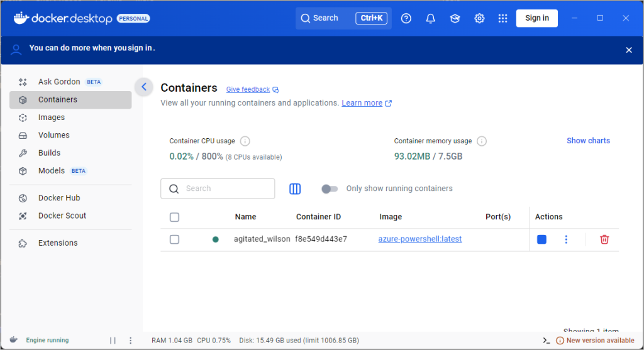Click the Ask Gordon sparkle icon

click(x=23, y=82)
